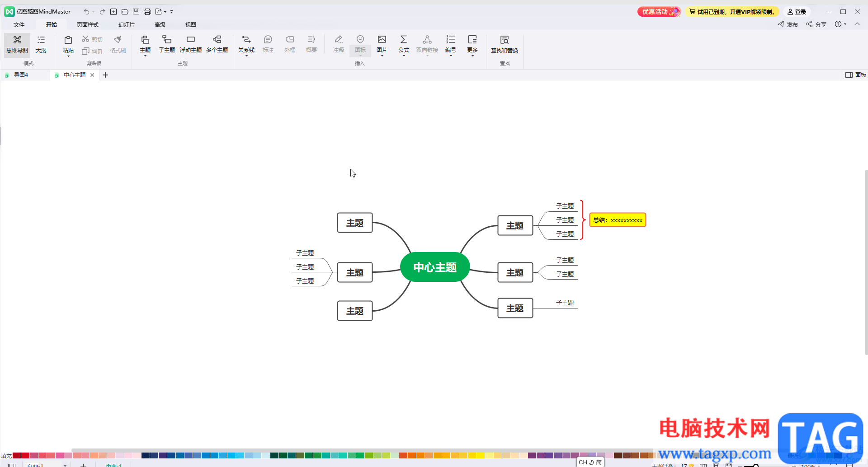Close the 中心主题 document tab
The image size is (868, 467).
[x=92, y=75]
